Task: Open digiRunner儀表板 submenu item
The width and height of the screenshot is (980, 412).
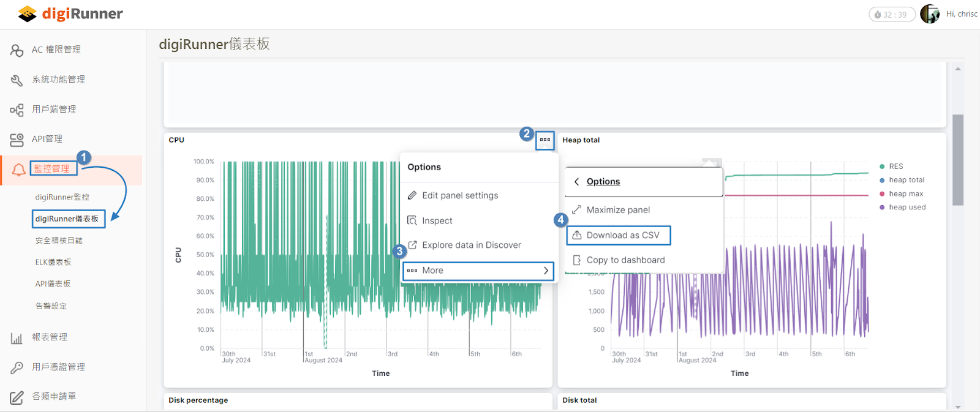Action: tap(67, 219)
